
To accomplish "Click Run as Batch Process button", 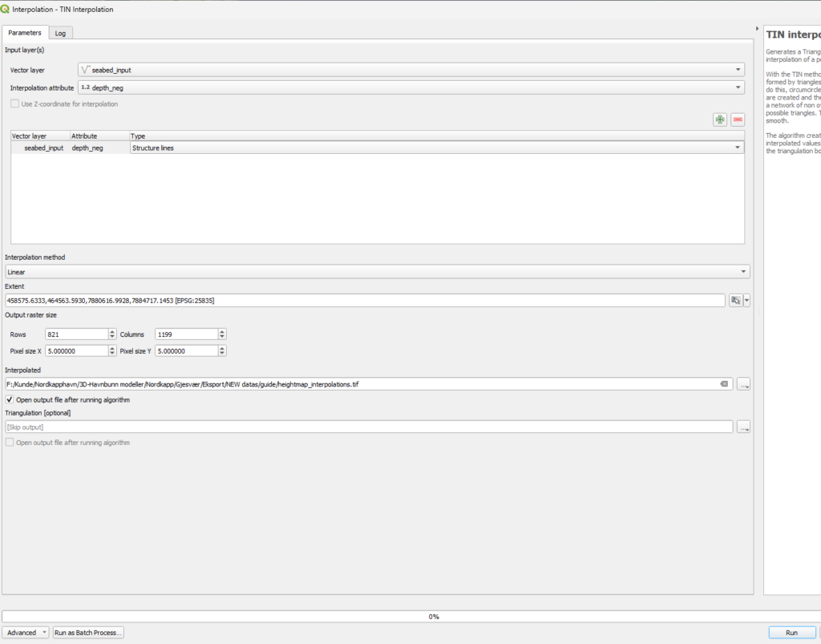I will coord(88,633).
